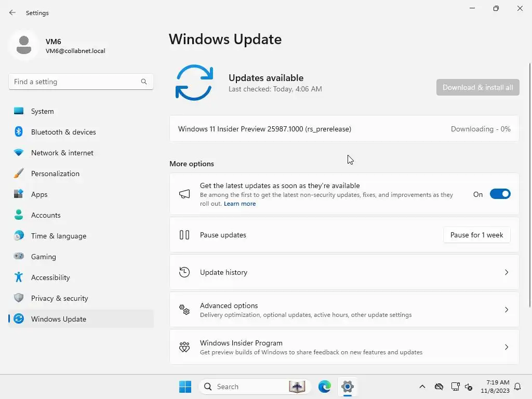
Task: Click the Accounts person icon in sidebar
Action: click(19, 215)
